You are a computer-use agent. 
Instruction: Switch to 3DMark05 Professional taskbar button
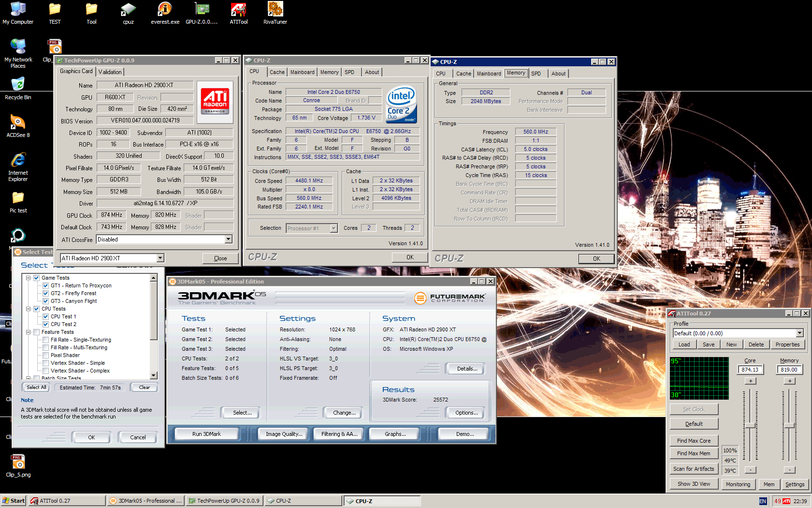pyautogui.click(x=145, y=501)
